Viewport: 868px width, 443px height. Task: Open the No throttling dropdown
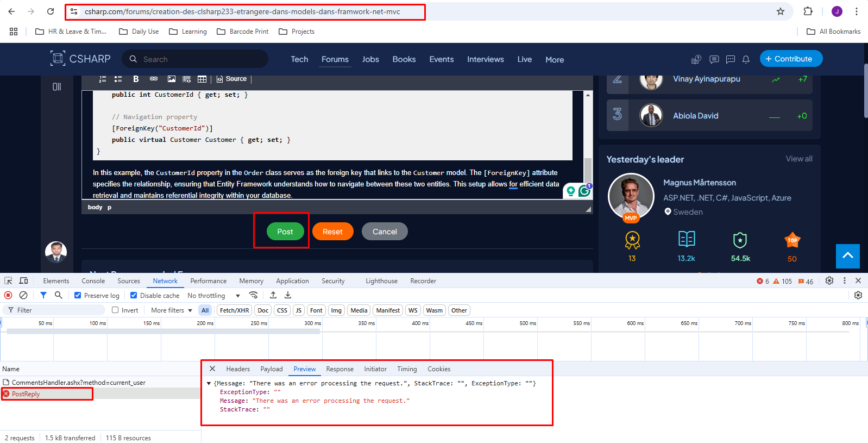coord(213,296)
